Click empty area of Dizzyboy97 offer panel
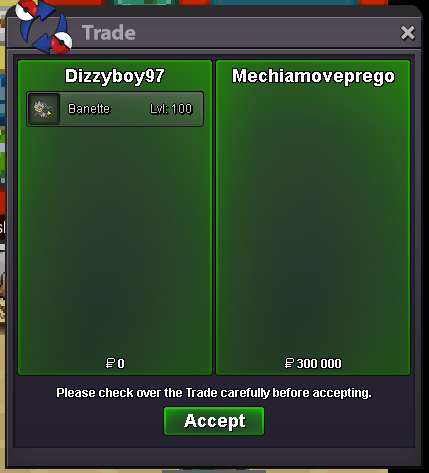 (115, 240)
